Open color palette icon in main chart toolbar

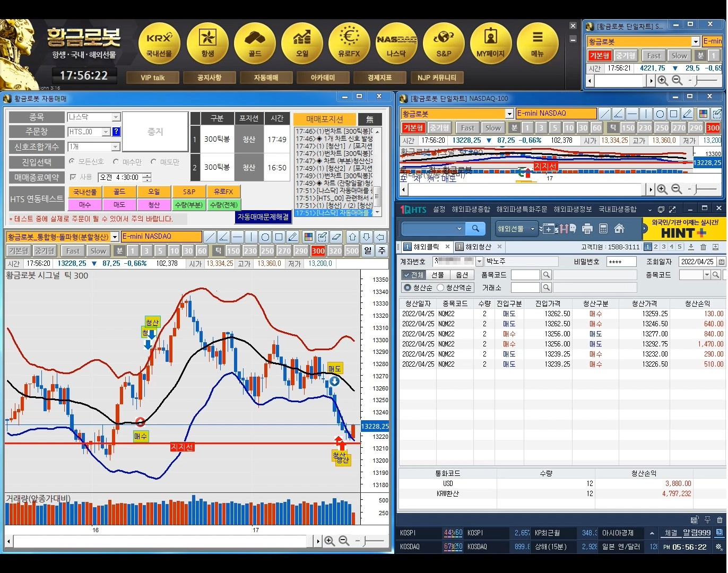point(308,237)
